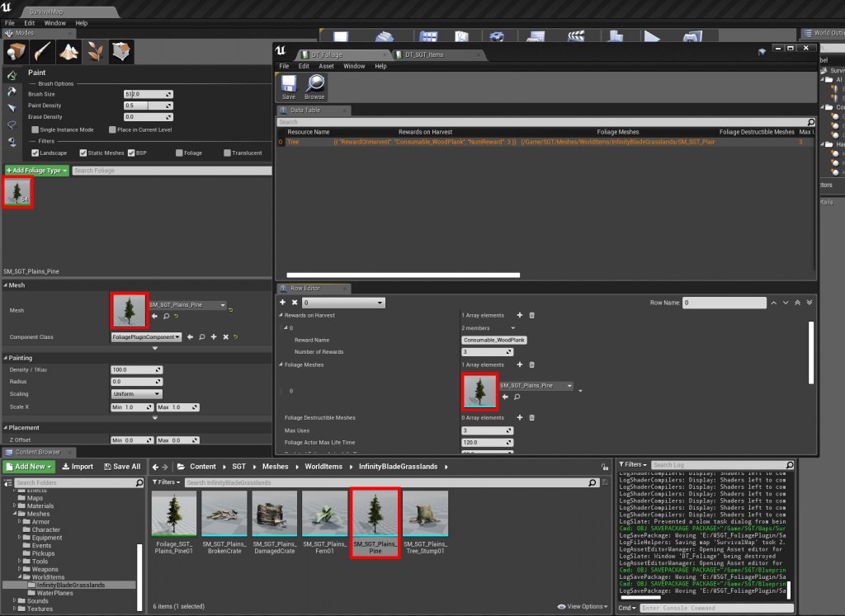Click the Import button in Content Browser

click(x=78, y=467)
